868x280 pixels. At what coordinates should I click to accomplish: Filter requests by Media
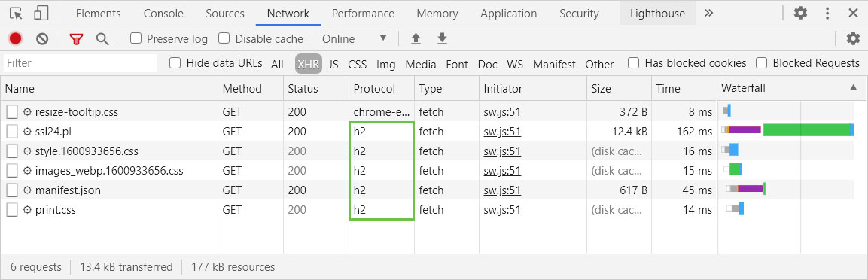[421, 64]
